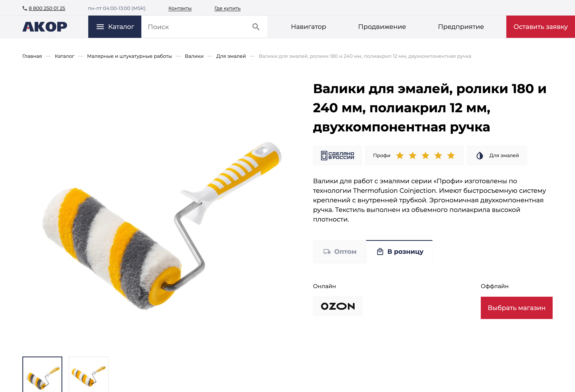Screen dimensions: 575x392
Task: Switch to the Оптом tab
Action: [340, 252]
